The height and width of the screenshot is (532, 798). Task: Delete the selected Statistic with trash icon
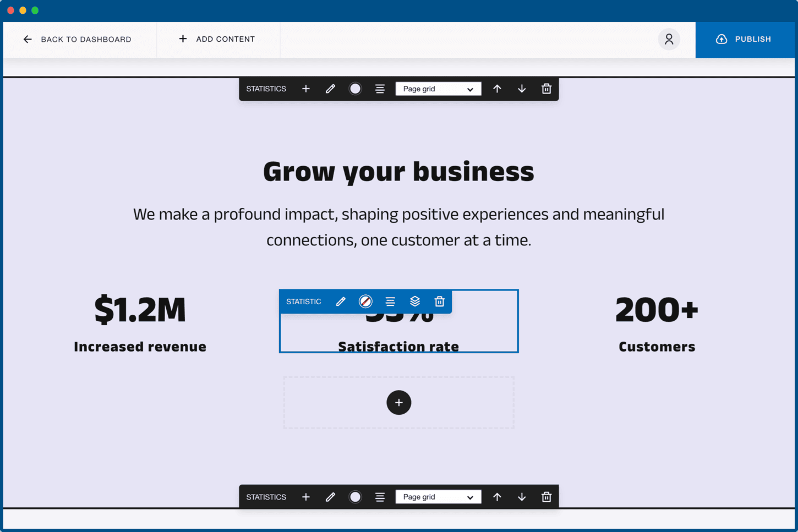[439, 301]
